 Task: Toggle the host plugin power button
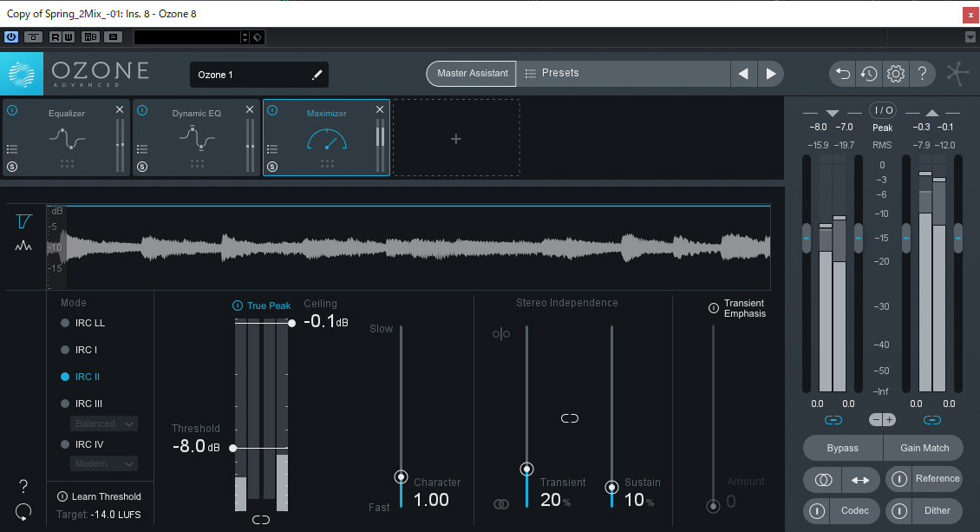click(11, 36)
